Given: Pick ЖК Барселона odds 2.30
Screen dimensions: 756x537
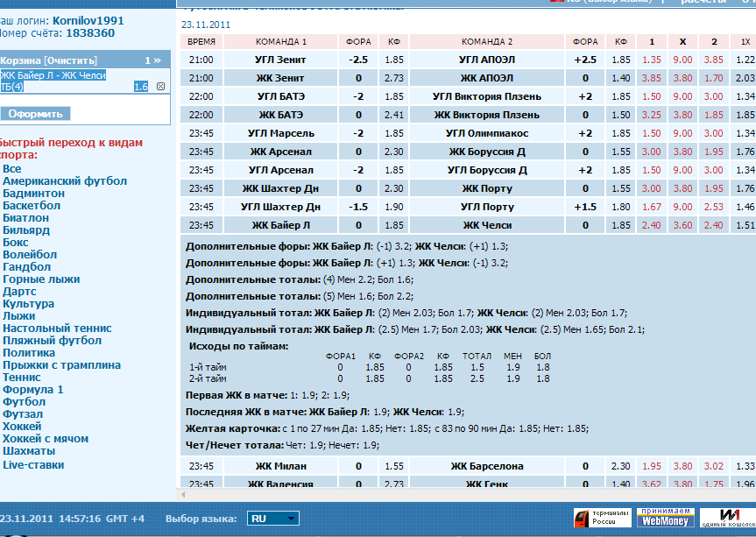Looking at the screenshot, I should pos(621,466).
